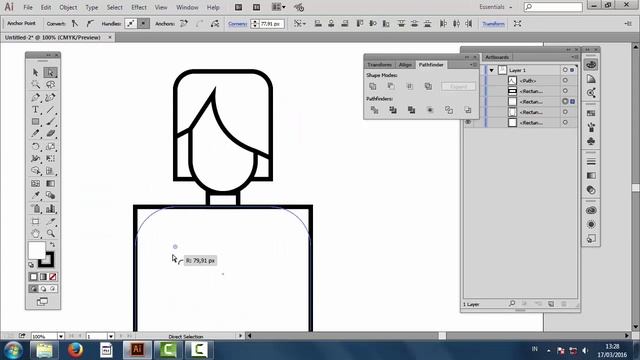Select the Pen tool
This screenshot has height=360, width=640.
point(36,97)
